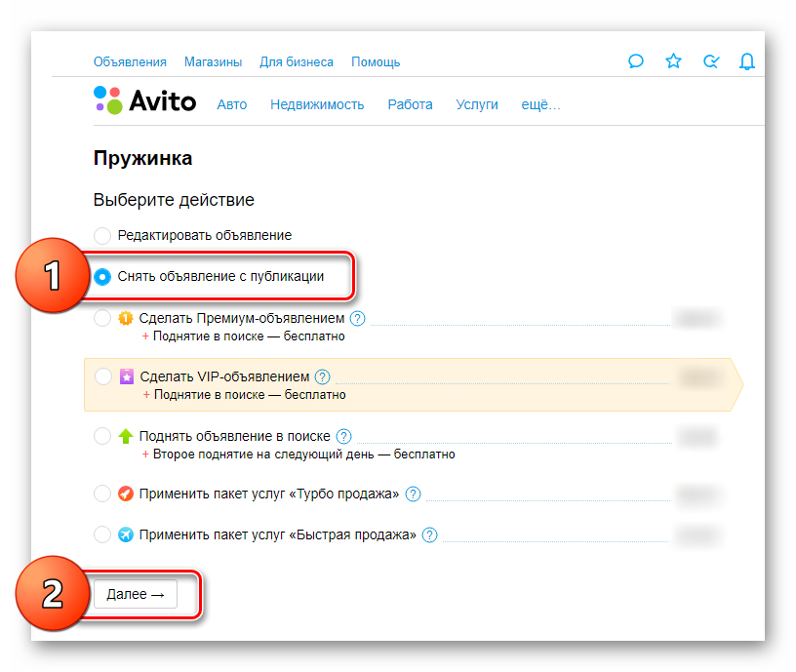
Task: Open the Недвижимость category
Action: 317,104
